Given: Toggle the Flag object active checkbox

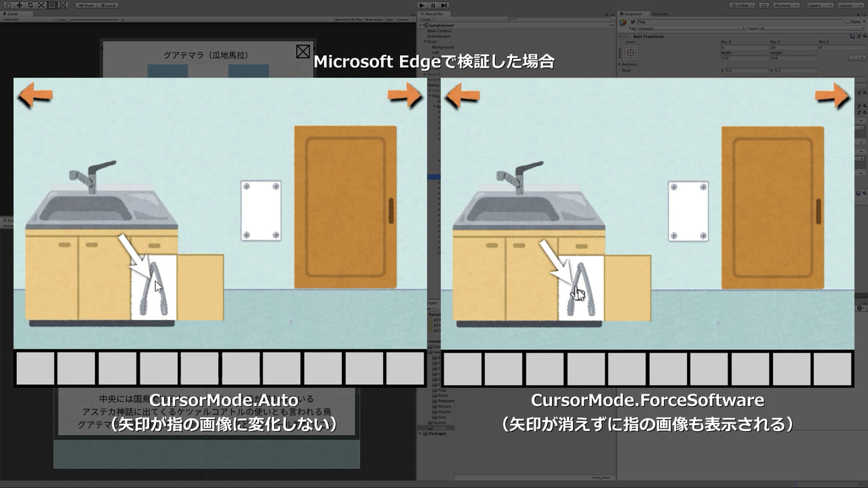Looking at the screenshot, I should (633, 22).
